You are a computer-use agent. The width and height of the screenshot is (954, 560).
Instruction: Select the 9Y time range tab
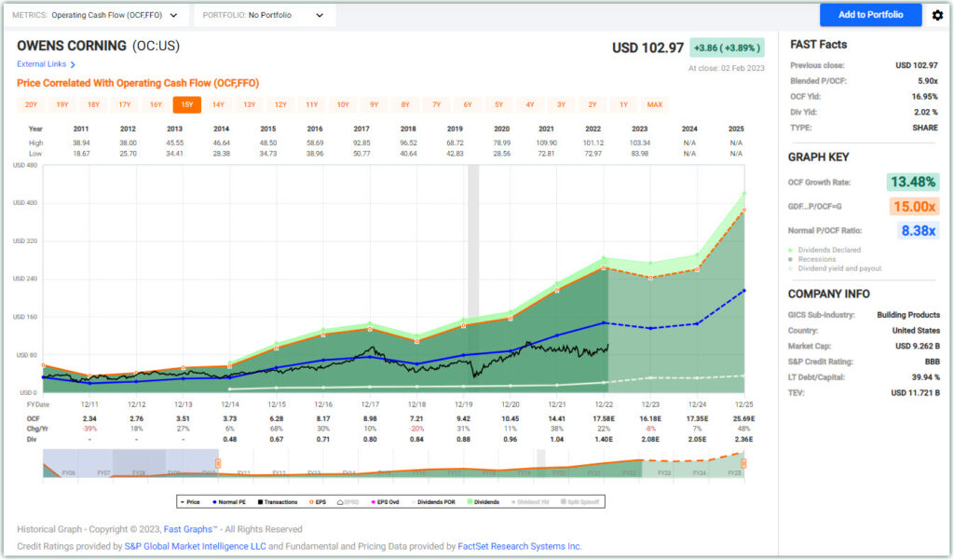pos(375,104)
